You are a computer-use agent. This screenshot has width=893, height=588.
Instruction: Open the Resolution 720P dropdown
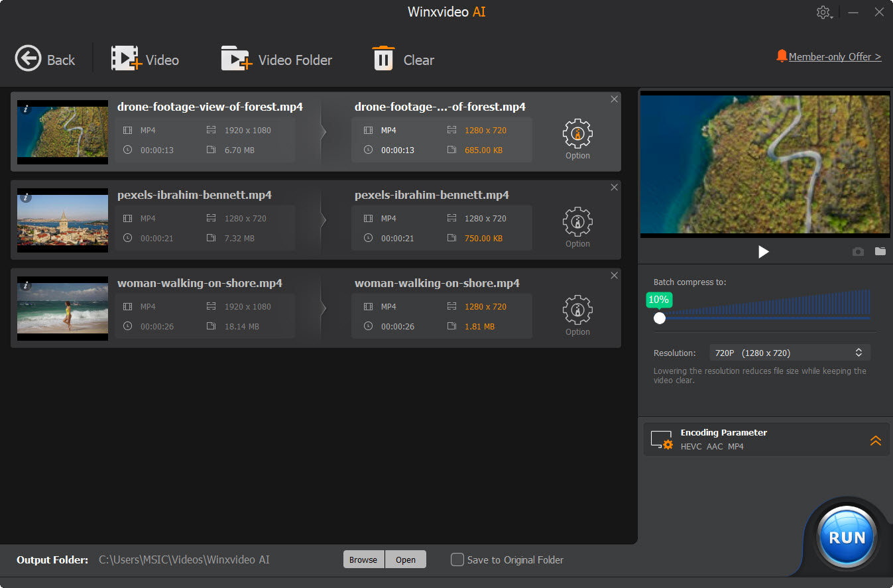790,353
